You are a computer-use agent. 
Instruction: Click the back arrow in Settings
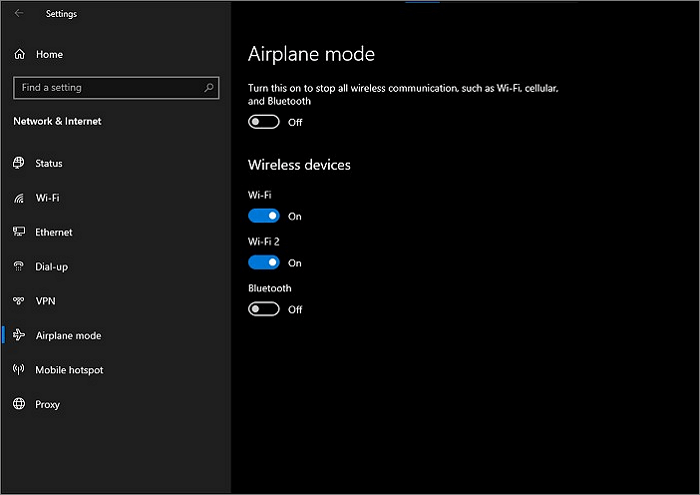click(19, 13)
